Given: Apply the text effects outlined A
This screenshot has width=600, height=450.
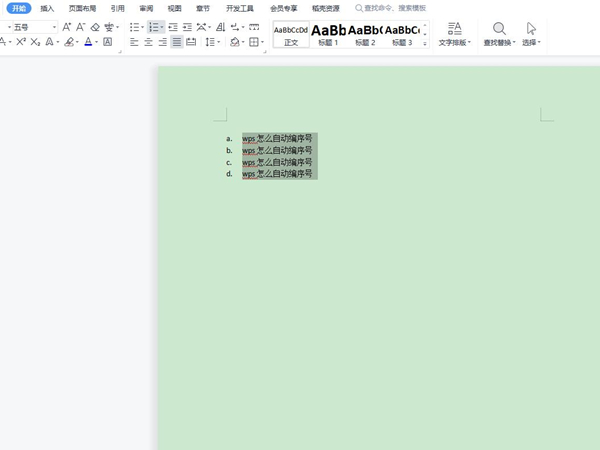Looking at the screenshot, I should click(49, 42).
